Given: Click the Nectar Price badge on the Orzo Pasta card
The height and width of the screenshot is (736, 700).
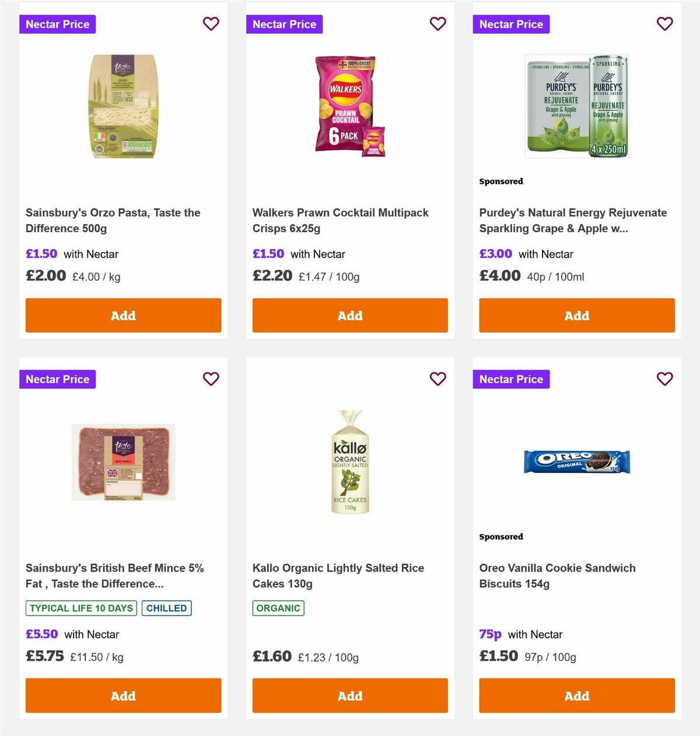Looking at the screenshot, I should click(x=57, y=24).
